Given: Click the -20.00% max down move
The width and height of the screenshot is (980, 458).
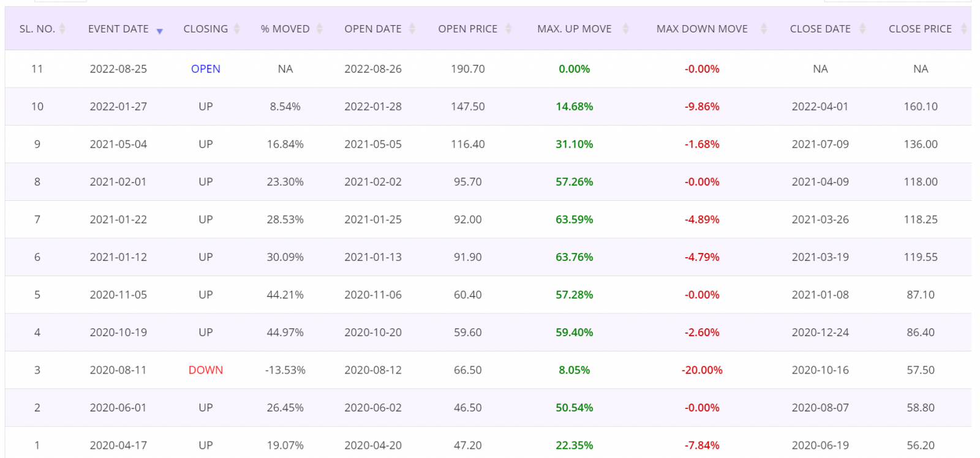Looking at the screenshot, I should pyautogui.click(x=702, y=370).
